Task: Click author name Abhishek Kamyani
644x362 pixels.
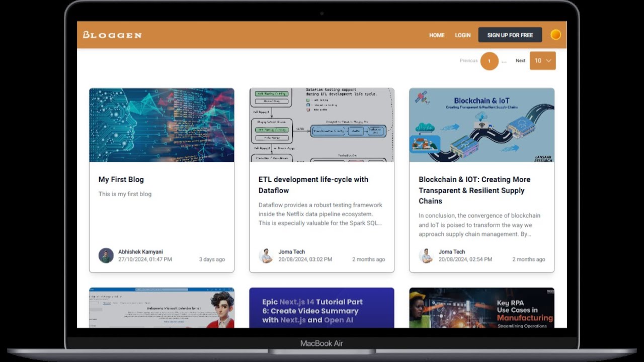Action: [x=140, y=252]
